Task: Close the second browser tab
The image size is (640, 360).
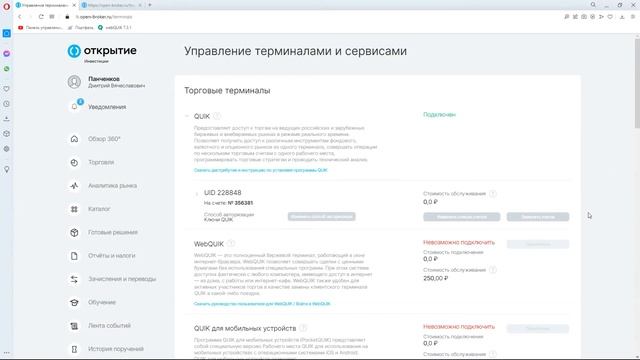Action: pyautogui.click(x=140, y=5)
